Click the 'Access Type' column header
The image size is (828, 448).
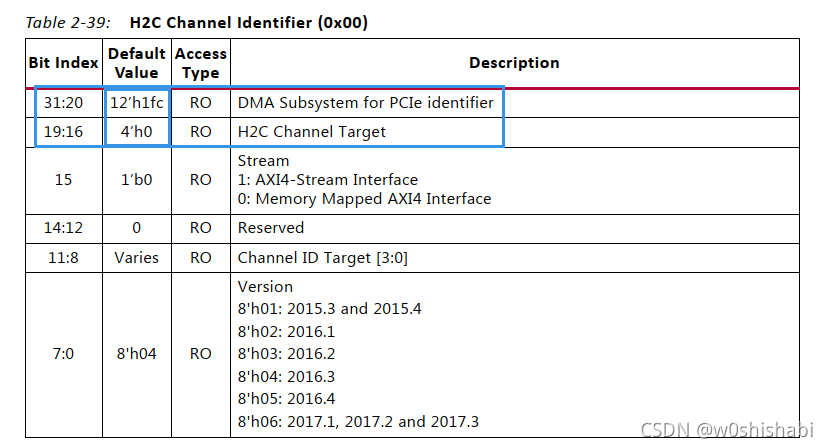point(201,63)
